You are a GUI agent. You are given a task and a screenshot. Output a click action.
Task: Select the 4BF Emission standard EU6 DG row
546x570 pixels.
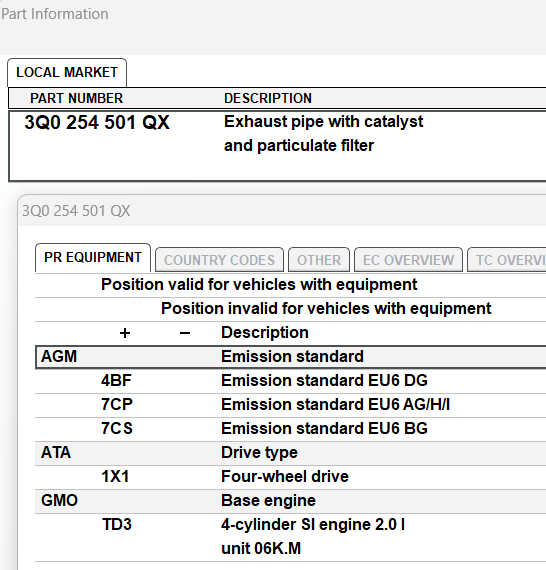coord(291,381)
